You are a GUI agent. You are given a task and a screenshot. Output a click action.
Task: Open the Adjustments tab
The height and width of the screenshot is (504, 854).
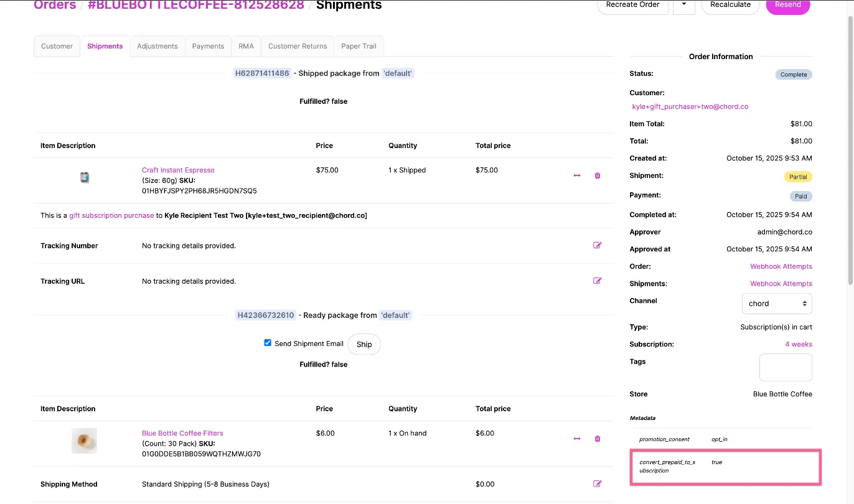[x=157, y=46]
